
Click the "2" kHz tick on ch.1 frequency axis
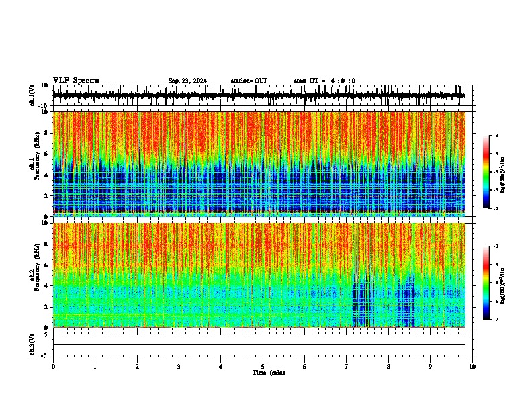point(46,196)
